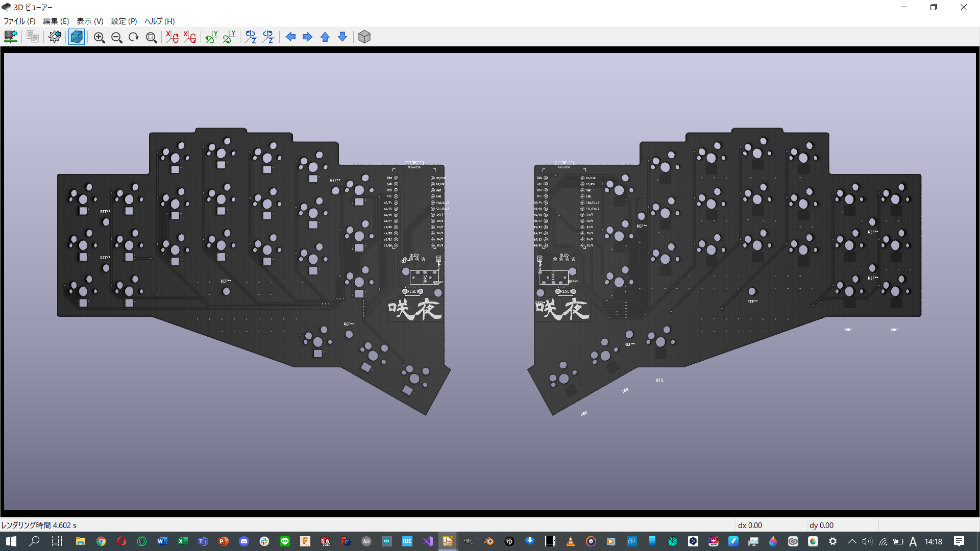Move board up with blue arrow
Screen dimensions: 980x551
[x=325, y=37]
